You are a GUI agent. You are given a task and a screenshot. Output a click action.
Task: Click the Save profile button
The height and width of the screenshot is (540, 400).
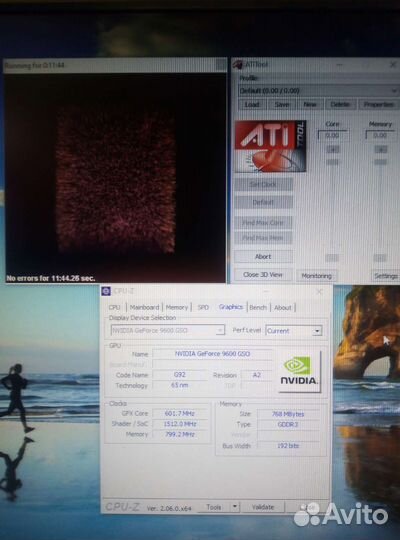coord(282,104)
